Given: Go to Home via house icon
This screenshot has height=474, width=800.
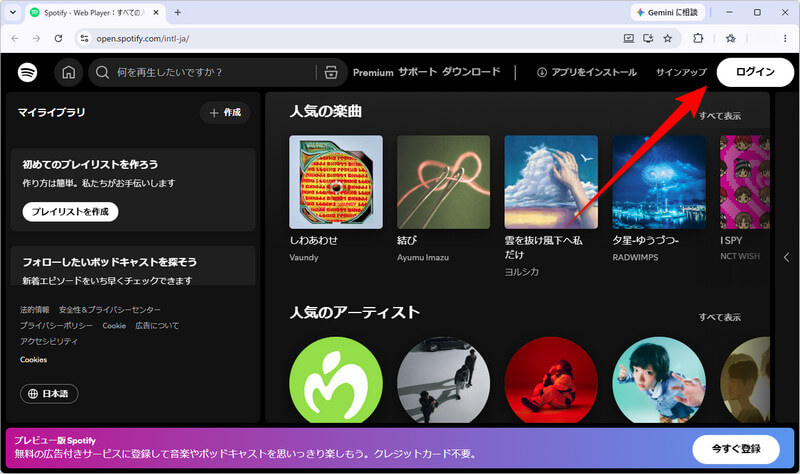Looking at the screenshot, I should 68,72.
